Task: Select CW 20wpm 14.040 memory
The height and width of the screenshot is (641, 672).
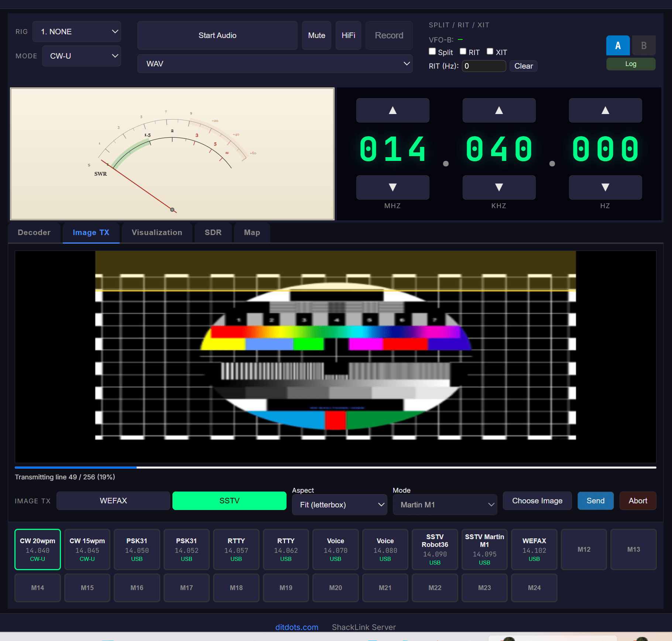Action: tap(38, 549)
